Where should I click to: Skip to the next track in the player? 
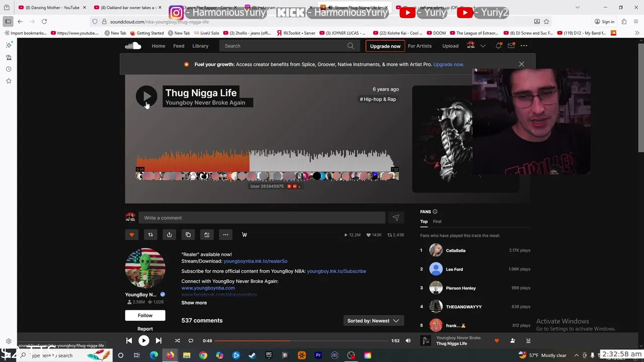tap(158, 341)
